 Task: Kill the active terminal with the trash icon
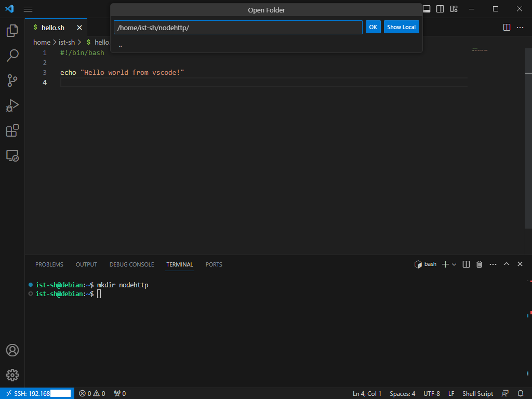click(478, 264)
